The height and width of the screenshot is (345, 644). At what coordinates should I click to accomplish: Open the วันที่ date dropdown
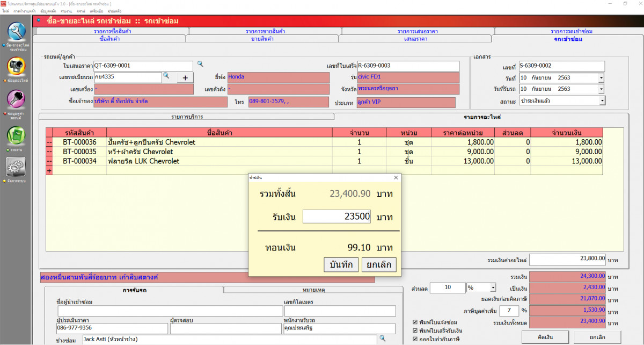pos(602,78)
